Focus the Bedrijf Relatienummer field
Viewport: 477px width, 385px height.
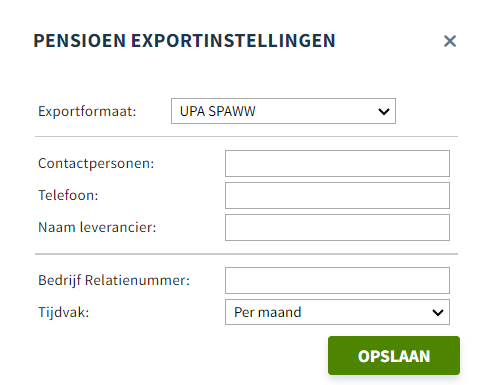[x=337, y=280]
